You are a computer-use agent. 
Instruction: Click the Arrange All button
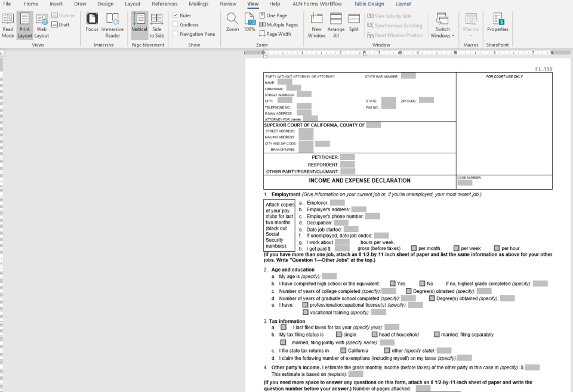pyautogui.click(x=335, y=24)
